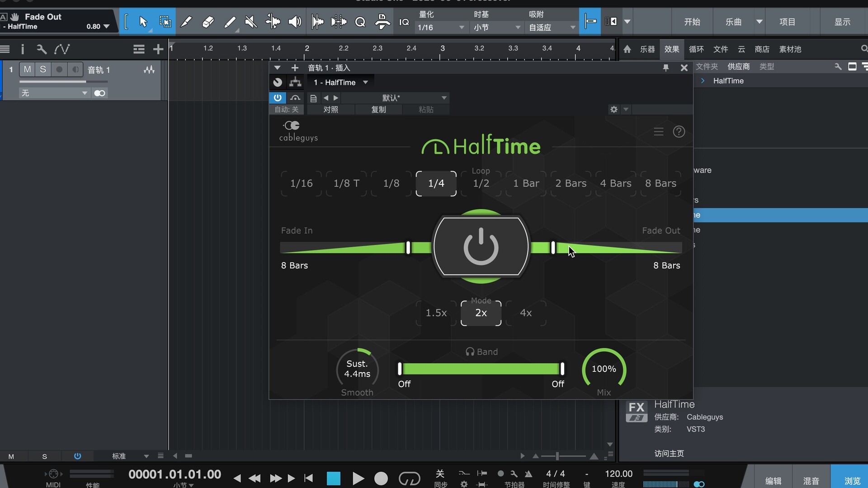
Task: Select the Listen speaker tool
Action: [295, 21]
